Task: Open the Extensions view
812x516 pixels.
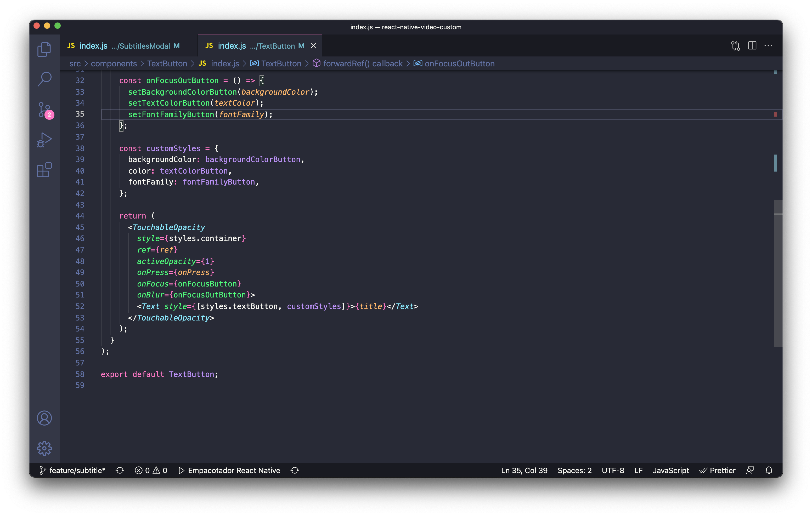Action: 44,170
